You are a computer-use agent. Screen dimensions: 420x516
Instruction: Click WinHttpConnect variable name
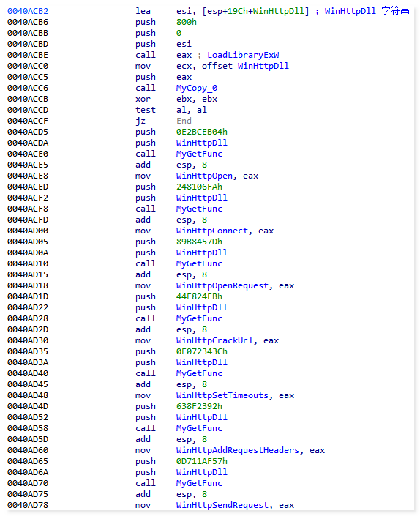(x=214, y=231)
